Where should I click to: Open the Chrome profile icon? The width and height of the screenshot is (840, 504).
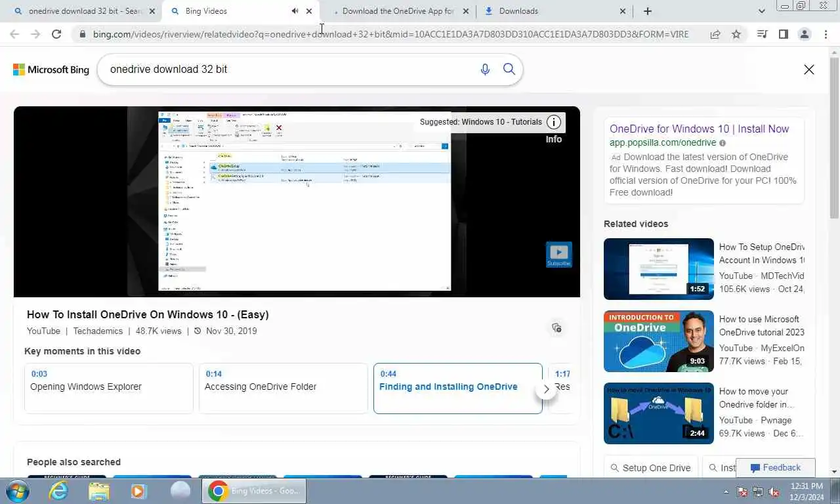tap(804, 34)
